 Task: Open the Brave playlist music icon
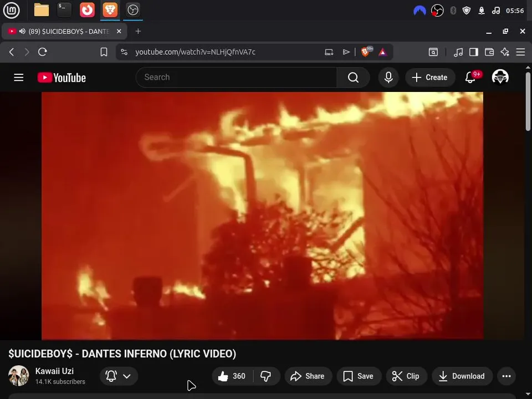tap(458, 52)
